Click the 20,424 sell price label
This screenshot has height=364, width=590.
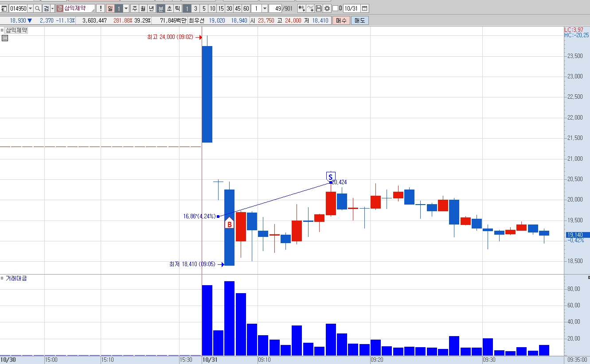339,182
